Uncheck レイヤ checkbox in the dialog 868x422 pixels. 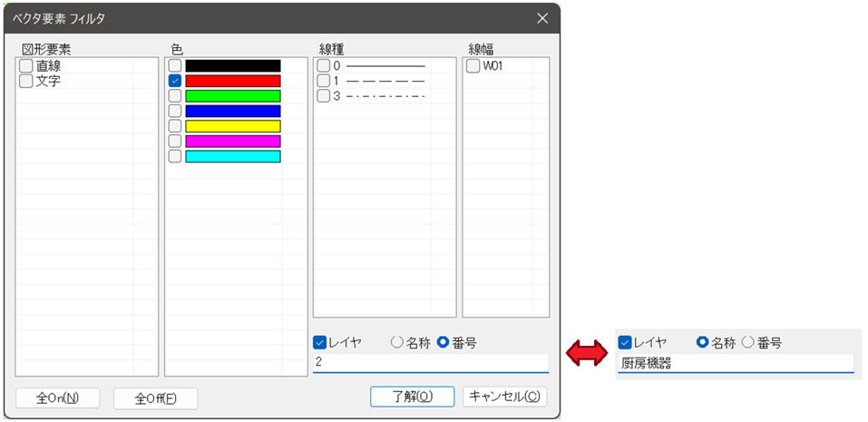(319, 343)
